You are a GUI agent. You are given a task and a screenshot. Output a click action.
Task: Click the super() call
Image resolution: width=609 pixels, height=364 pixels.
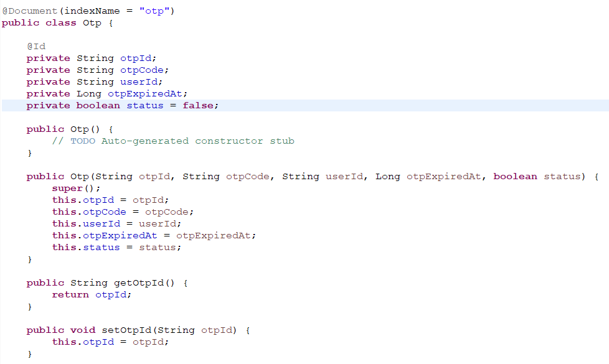tap(76, 188)
